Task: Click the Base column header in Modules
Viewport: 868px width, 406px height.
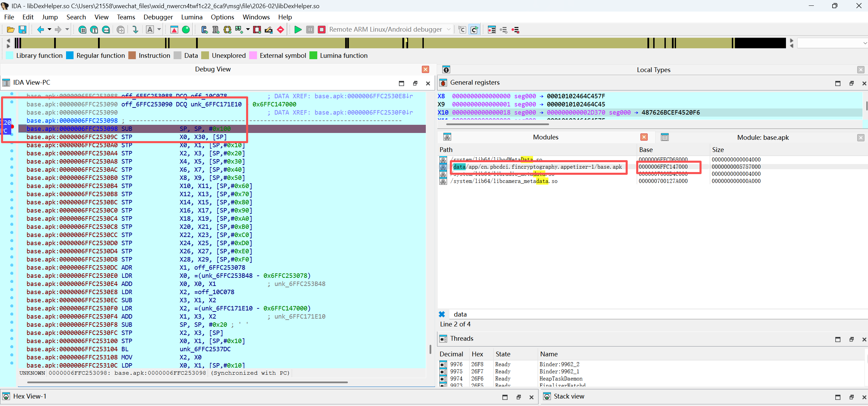Action: point(646,150)
